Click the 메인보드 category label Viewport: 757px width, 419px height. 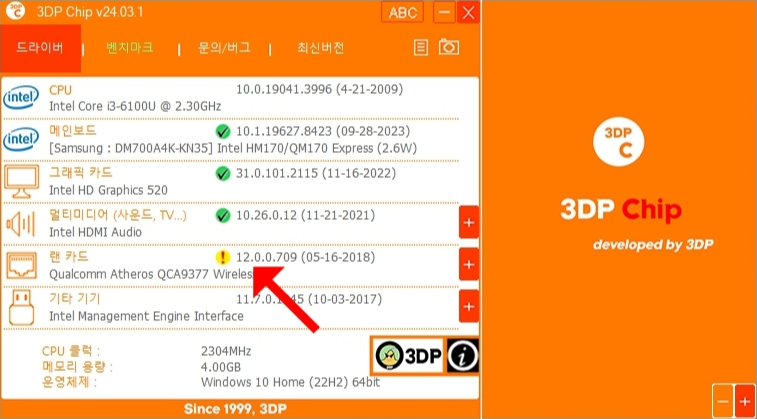click(x=73, y=131)
